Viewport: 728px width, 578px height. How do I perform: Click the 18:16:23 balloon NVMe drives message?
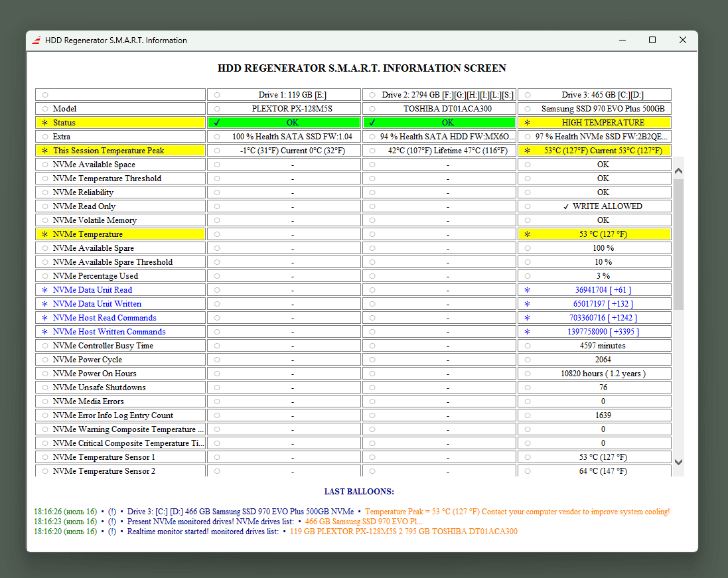(x=228, y=522)
